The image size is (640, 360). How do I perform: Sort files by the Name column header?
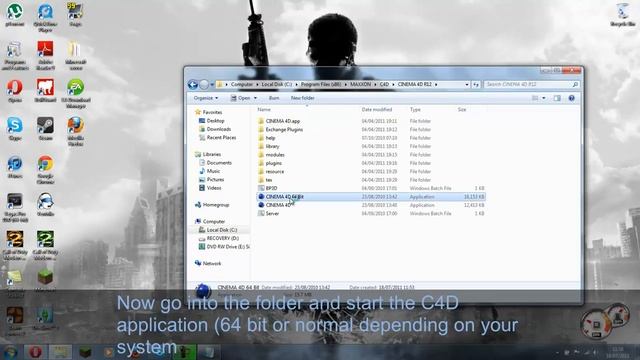(264, 109)
